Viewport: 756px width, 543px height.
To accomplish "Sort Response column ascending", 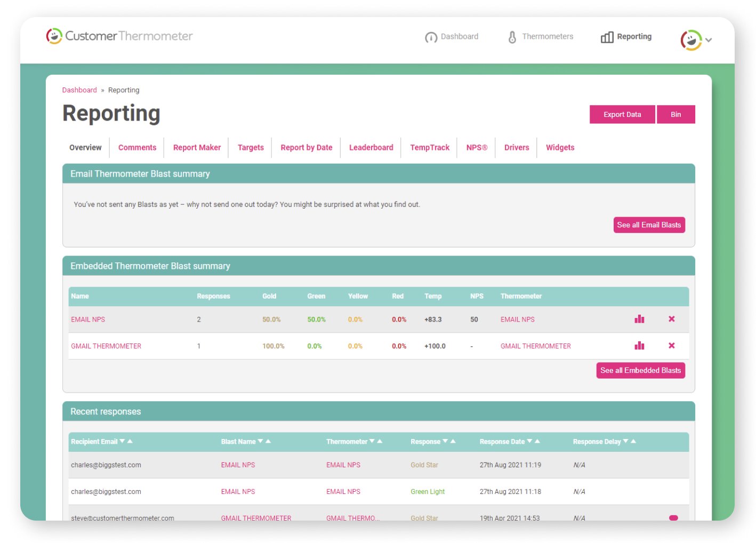I will coord(453,441).
